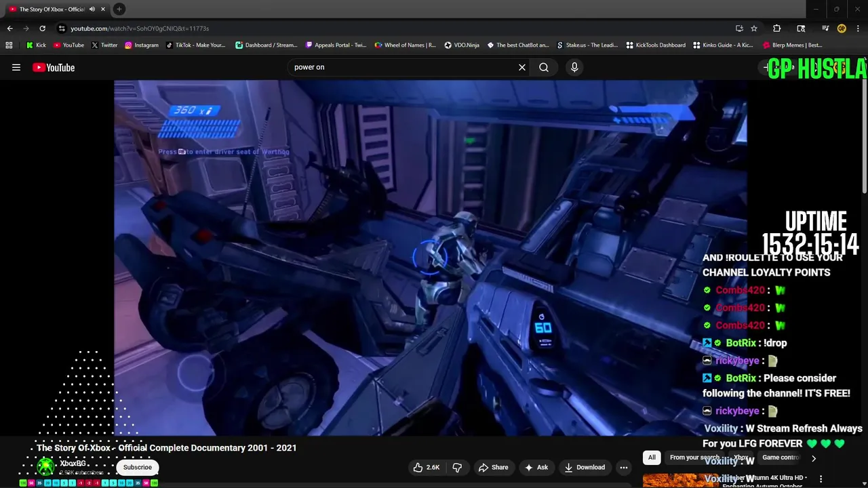
Task: Open the KickTools Dashboard bookmark
Action: [656, 45]
